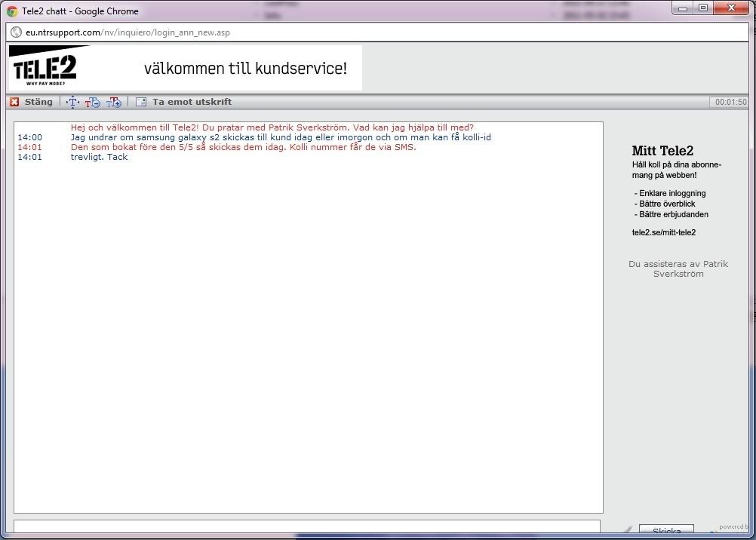Click the Stäng label in toolbar
Screen dimensions: 756x540
pos(38,102)
